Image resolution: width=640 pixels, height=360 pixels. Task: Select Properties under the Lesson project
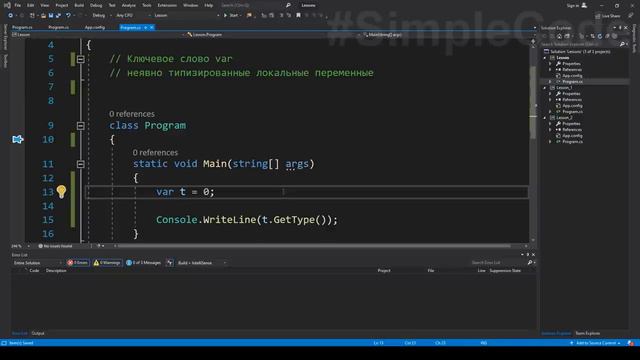pos(571,64)
